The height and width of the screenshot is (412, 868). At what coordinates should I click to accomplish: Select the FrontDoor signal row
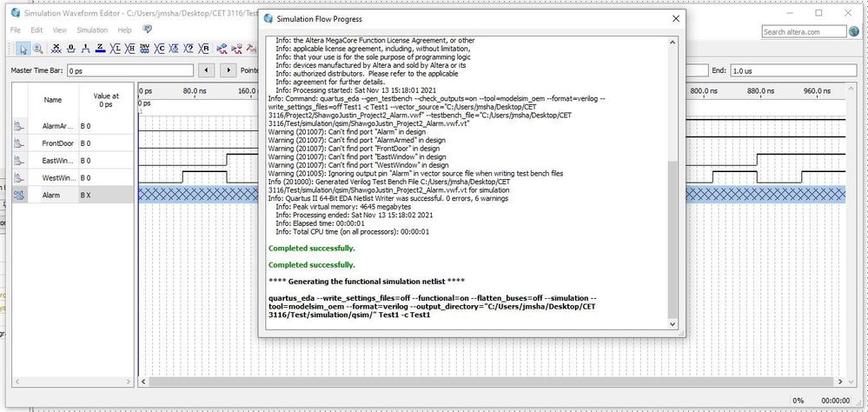pos(73,143)
